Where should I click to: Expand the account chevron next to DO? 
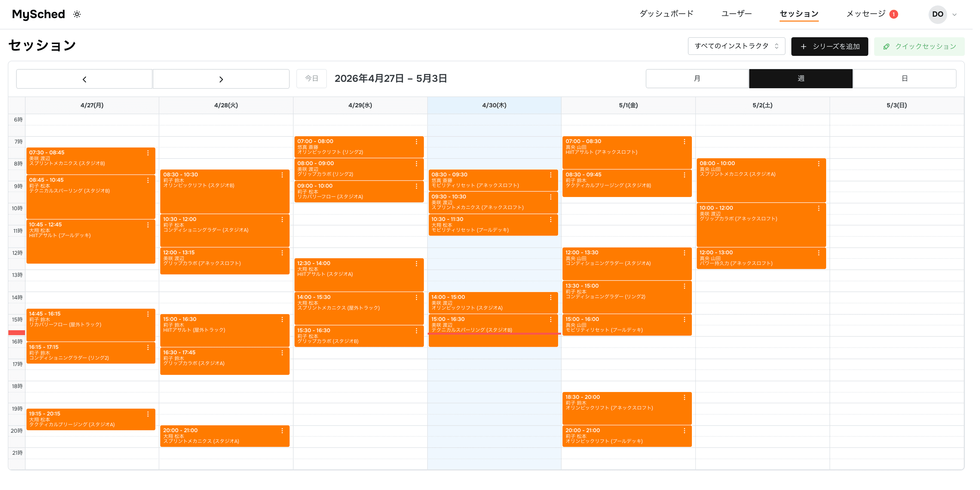click(954, 15)
